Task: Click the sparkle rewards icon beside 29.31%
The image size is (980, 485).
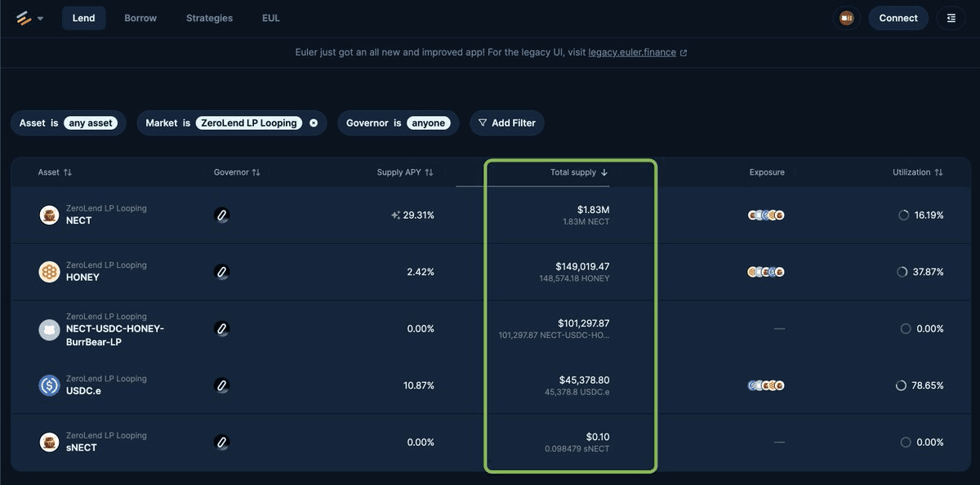Action: (395, 215)
